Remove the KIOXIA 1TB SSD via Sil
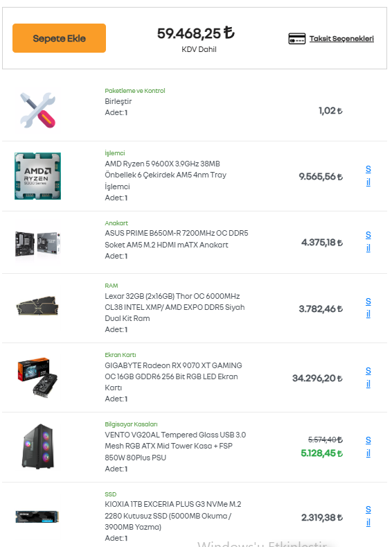This screenshot has width=392, height=547. coord(368,516)
